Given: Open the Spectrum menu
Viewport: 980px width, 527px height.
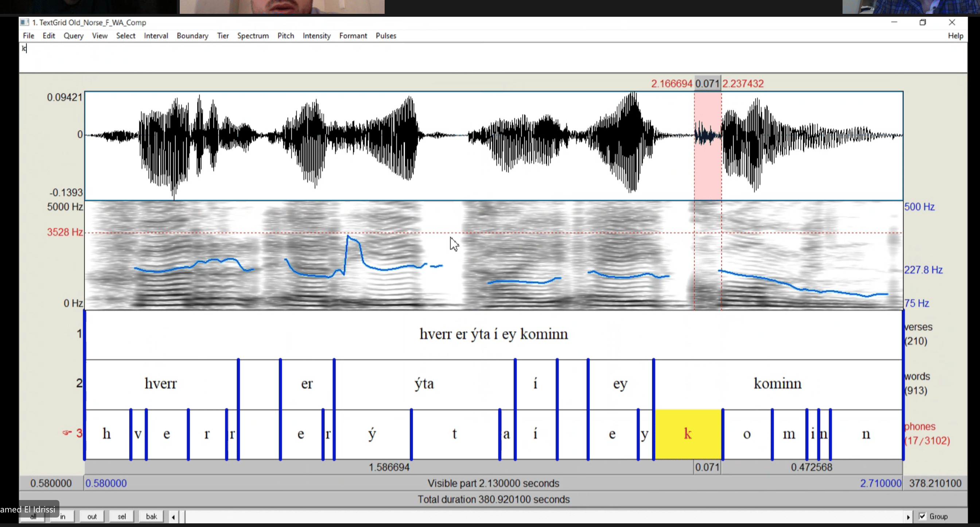Looking at the screenshot, I should point(253,36).
